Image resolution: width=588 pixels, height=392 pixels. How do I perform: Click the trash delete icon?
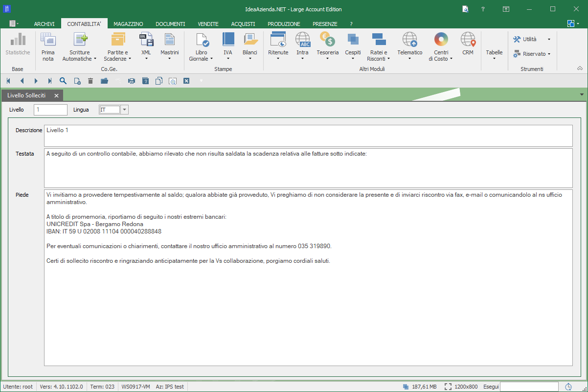click(x=90, y=81)
